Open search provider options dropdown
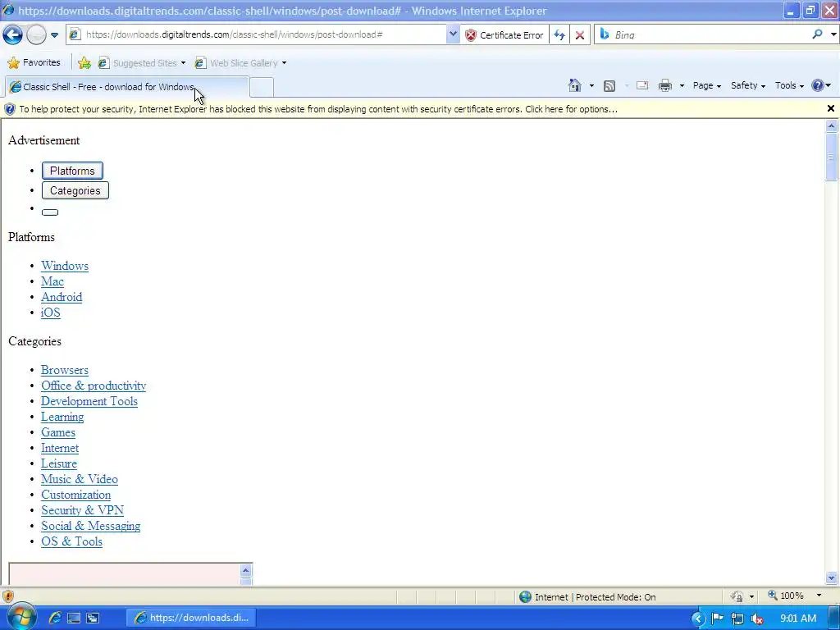 click(x=833, y=34)
